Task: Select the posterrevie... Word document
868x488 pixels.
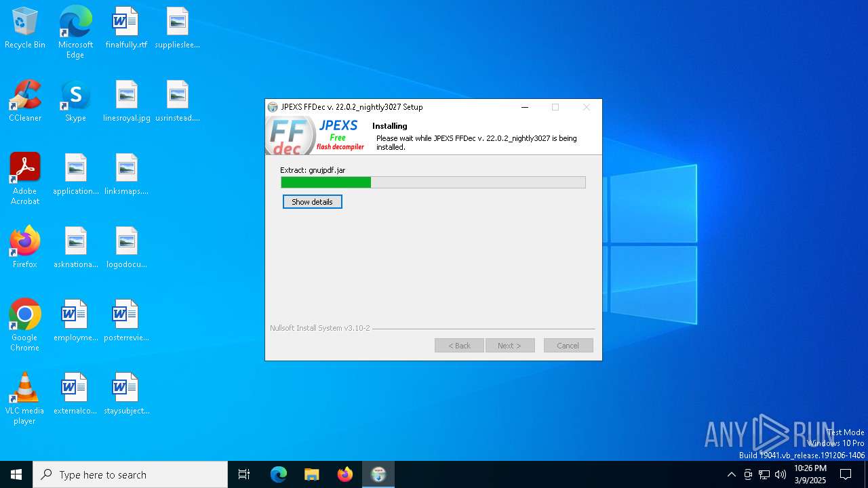Action: 126,321
